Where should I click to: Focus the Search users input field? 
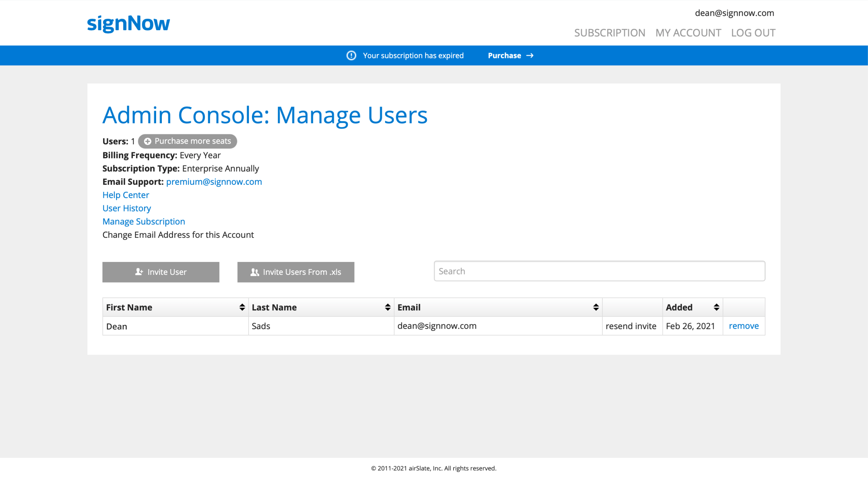[x=599, y=271]
